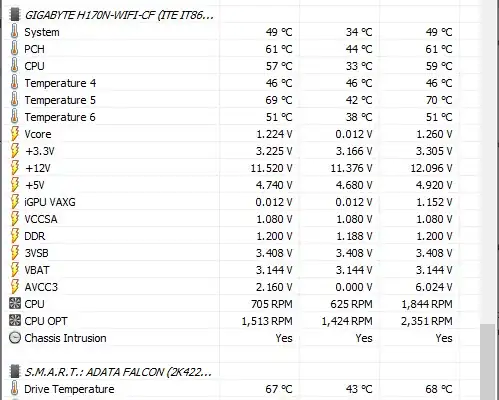Screen dimensions: 499x400
Task: Select the iGPU VAXG label
Action: point(50,202)
